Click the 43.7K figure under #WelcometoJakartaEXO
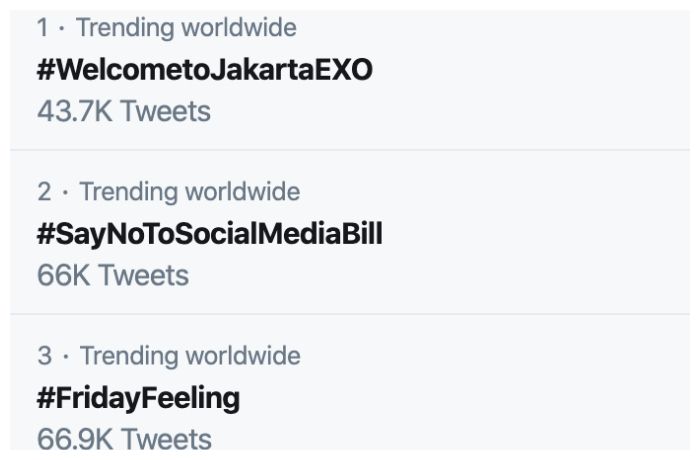 click(x=74, y=110)
